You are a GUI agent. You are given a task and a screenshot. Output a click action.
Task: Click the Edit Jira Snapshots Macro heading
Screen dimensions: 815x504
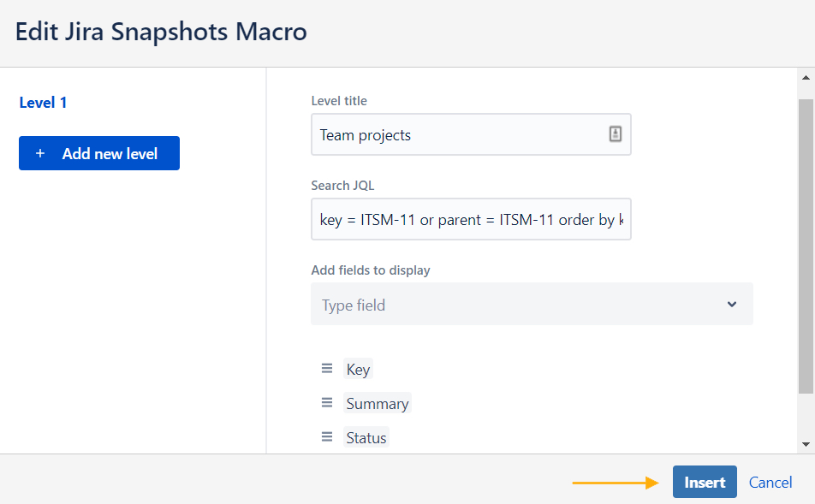click(161, 32)
